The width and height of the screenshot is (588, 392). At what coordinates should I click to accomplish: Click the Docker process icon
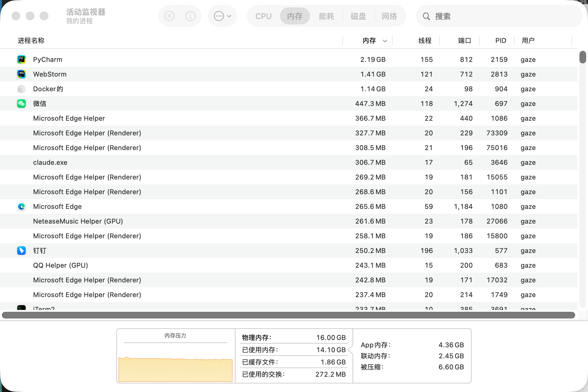[x=21, y=89]
